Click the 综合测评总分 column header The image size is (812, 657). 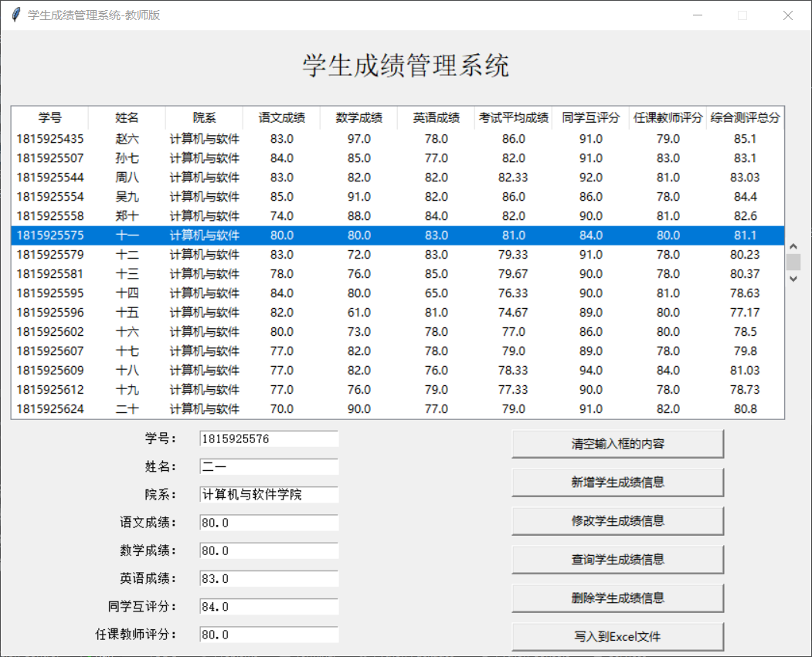(745, 118)
